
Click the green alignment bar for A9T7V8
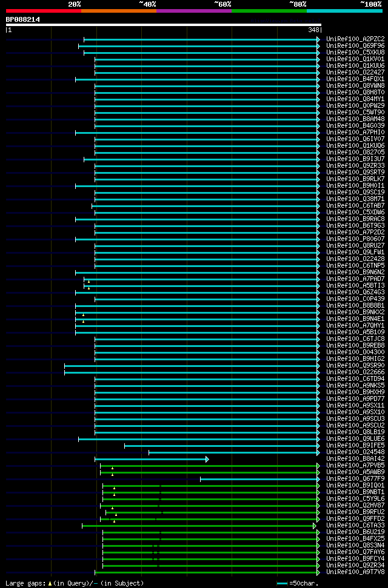pyautogui.click(x=207, y=572)
